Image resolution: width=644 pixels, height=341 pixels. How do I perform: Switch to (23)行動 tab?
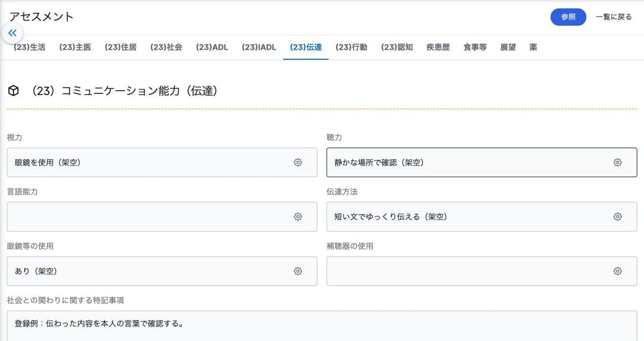coord(351,47)
